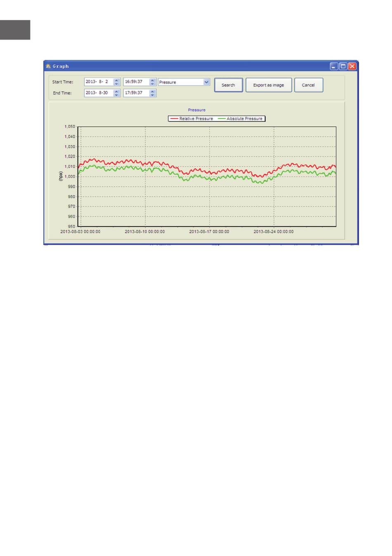Maximize the Graph window
The height and width of the screenshot is (556, 392).
click(x=343, y=66)
